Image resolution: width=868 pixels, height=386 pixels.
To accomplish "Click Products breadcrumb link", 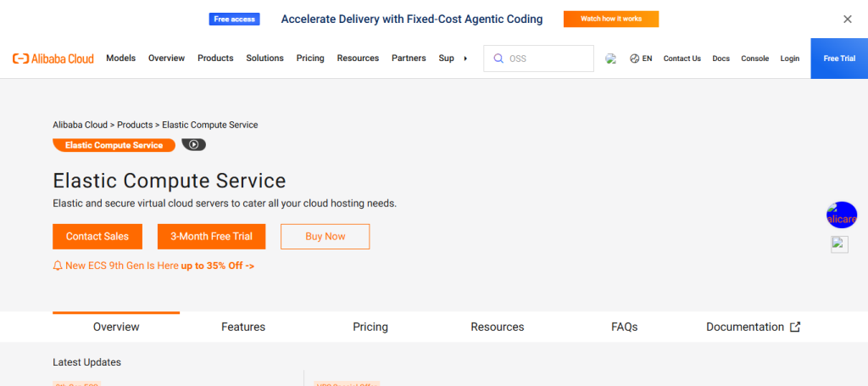I will 135,125.
